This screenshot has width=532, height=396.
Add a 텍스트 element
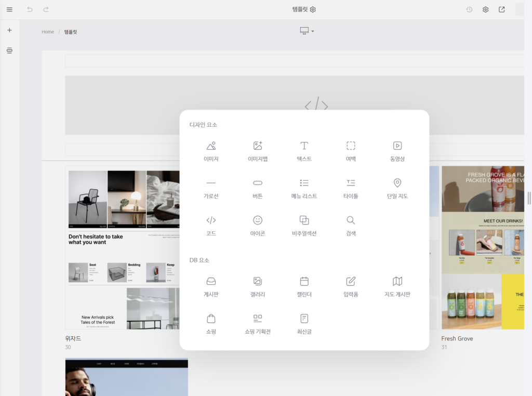[x=304, y=151]
